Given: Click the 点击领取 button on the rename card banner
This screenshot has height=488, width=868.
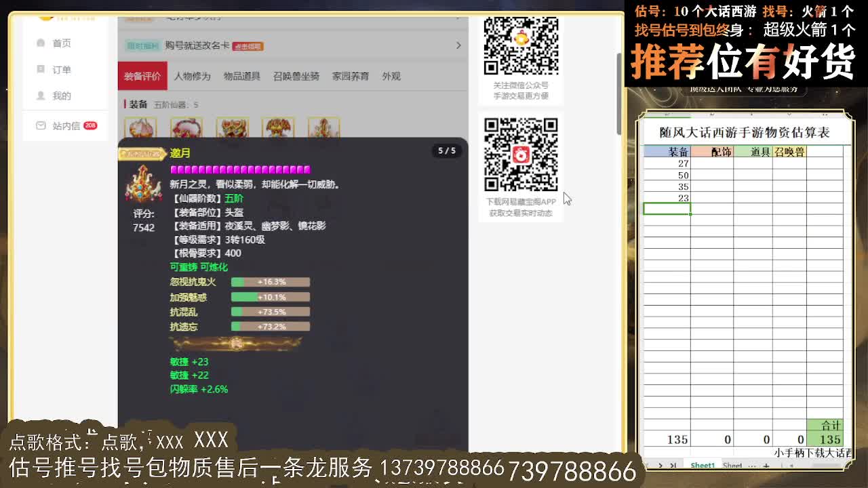Looking at the screenshot, I should click(x=248, y=46).
